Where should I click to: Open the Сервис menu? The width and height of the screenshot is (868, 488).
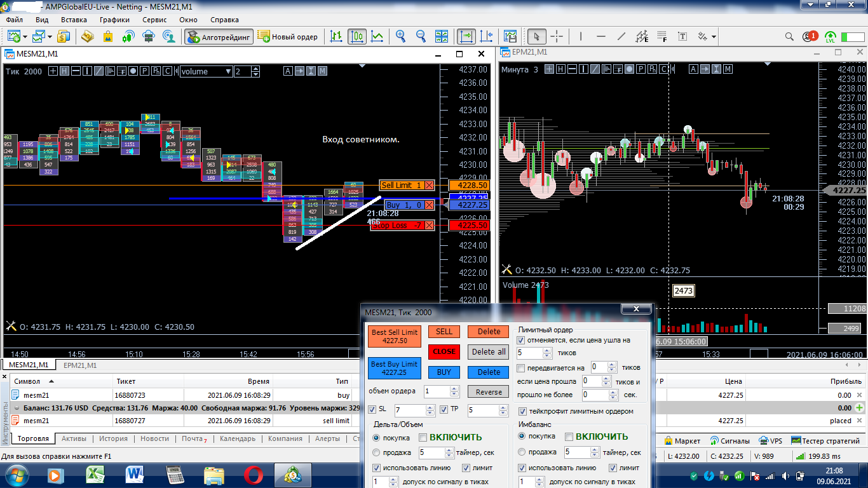tap(154, 20)
